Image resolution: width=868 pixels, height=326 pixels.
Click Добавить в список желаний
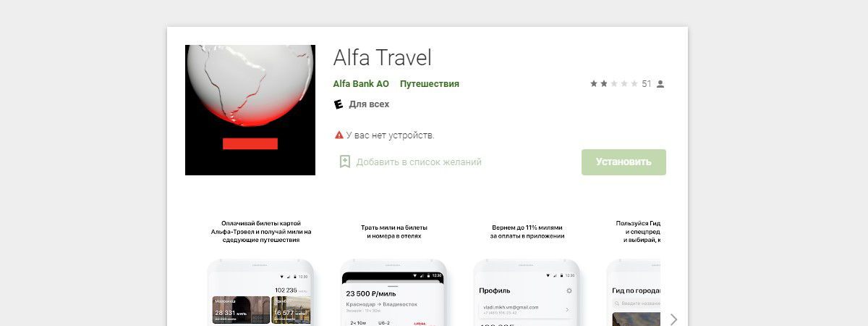click(419, 162)
